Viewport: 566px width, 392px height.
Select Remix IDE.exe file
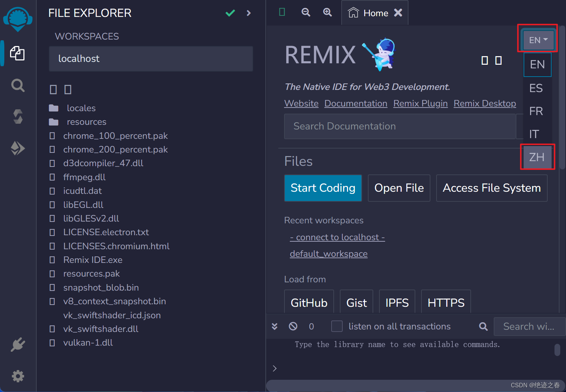coord(93,260)
